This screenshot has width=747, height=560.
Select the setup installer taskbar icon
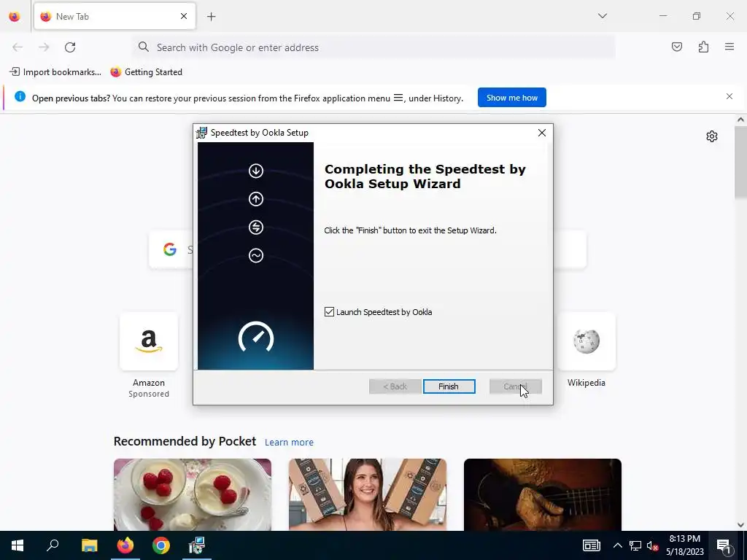[x=197, y=545]
